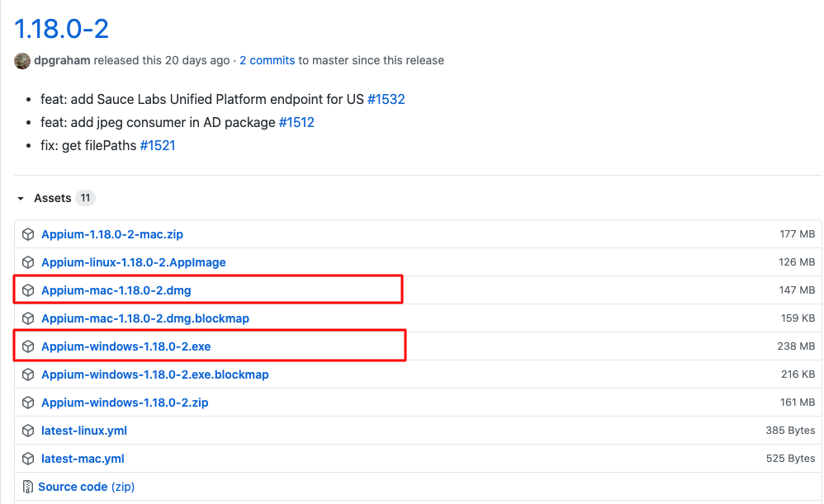Click the package icon beside Appium-1.18.0-2-mac.zip
The width and height of the screenshot is (824, 504).
click(x=27, y=234)
